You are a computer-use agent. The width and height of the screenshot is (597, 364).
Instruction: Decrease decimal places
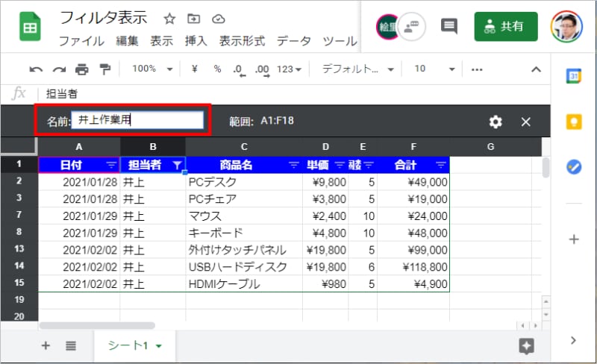239,69
